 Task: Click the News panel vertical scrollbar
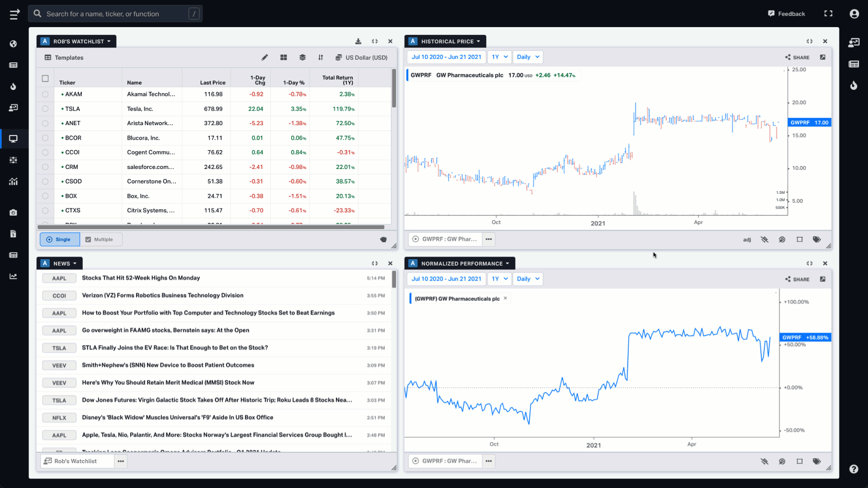(394, 279)
